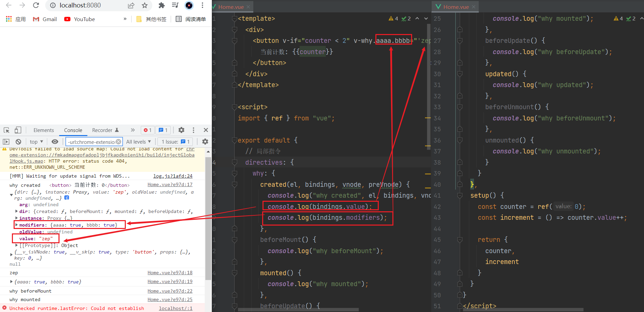The image size is (644, 312).
Task: Open YouTube bookmark
Action: coord(80,19)
